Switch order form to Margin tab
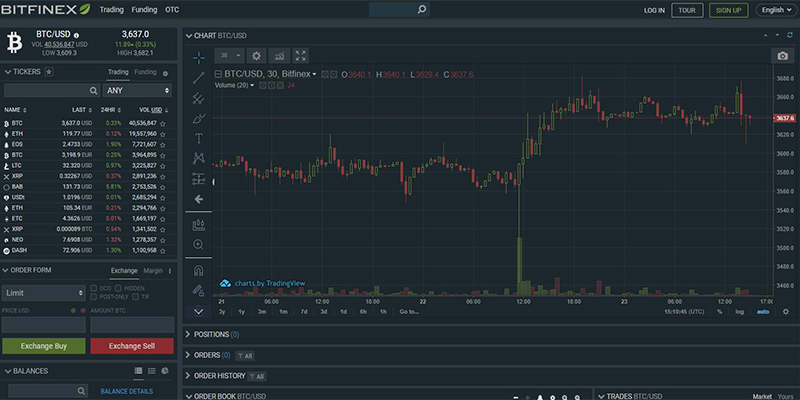This screenshot has height=400, width=800. tap(153, 270)
